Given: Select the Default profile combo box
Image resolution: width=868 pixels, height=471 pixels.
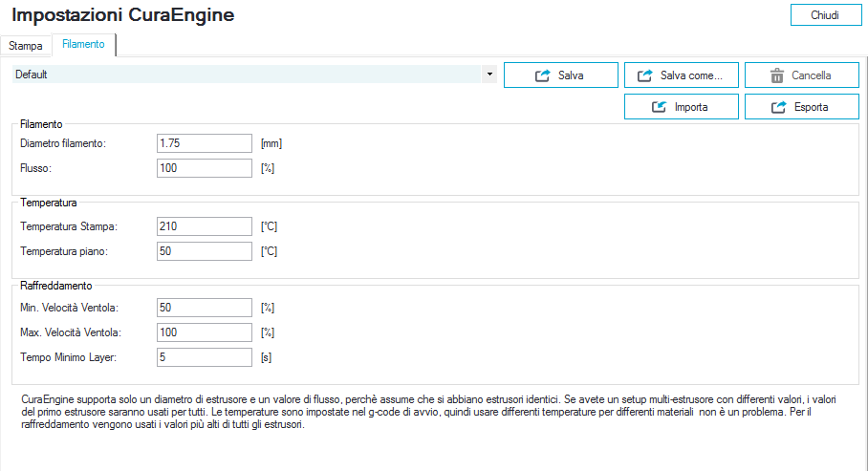Looking at the screenshot, I should (x=249, y=75).
